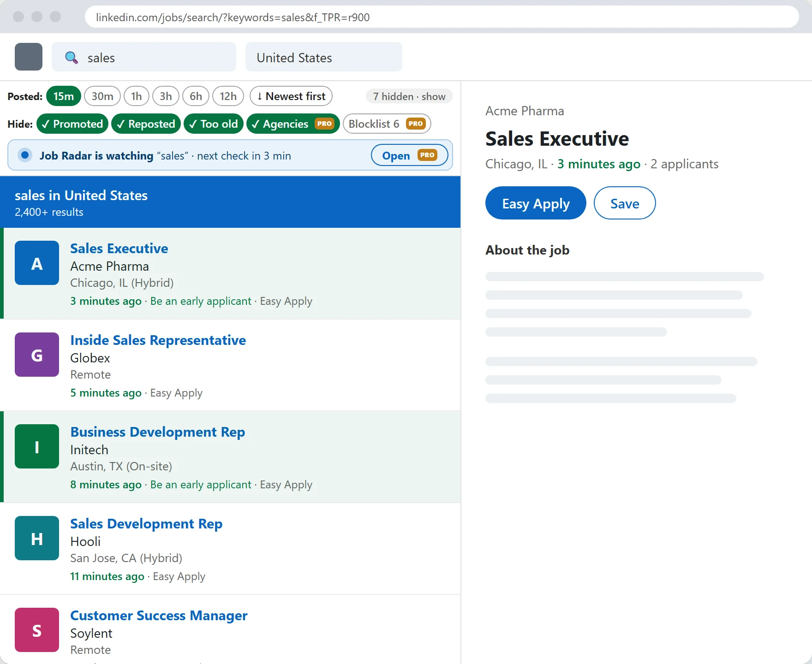Click the gray square logo at top left
812x664 pixels.
pos(29,57)
